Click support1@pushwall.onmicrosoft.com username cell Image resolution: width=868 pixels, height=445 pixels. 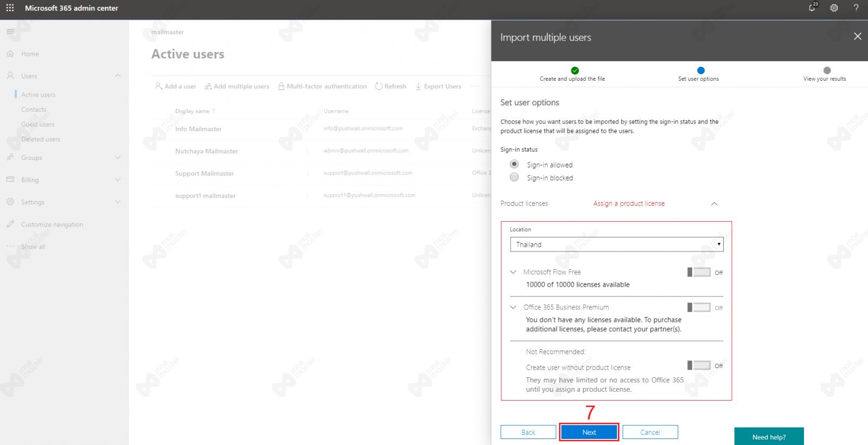[369, 195]
